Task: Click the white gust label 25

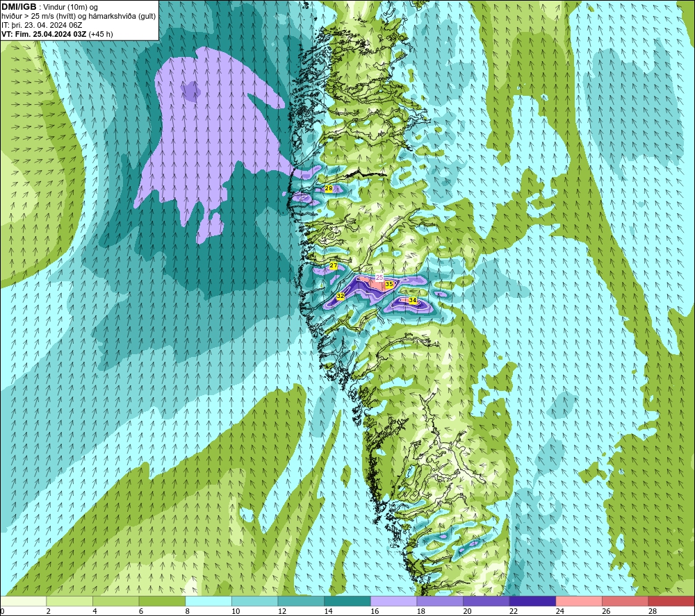Action: 379,277
